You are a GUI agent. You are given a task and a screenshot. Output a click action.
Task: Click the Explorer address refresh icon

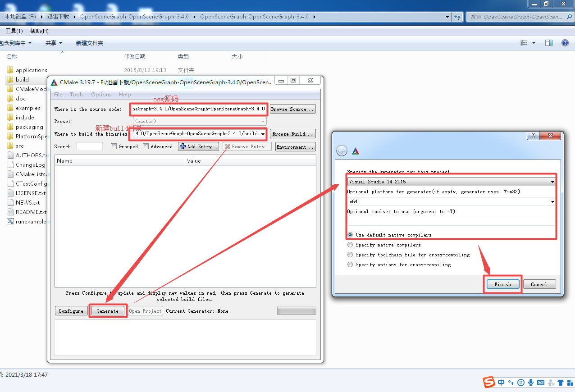point(457,17)
